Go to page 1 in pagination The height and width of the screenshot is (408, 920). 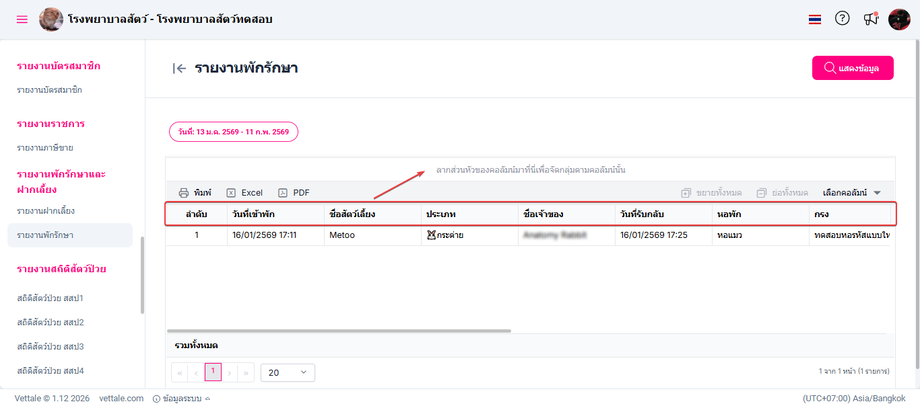(x=212, y=372)
